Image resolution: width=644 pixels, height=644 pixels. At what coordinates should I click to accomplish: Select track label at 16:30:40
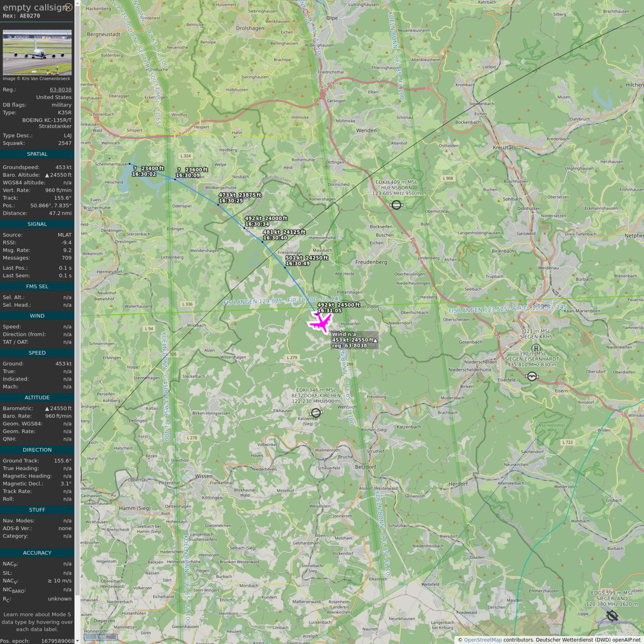coord(275,238)
